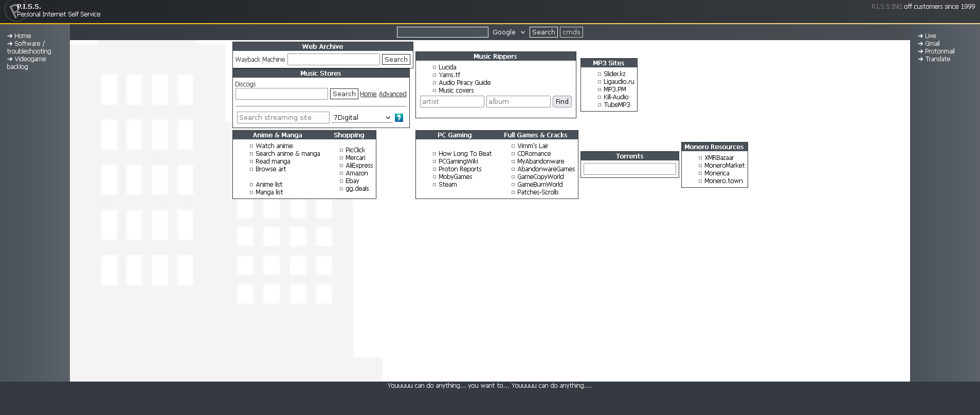Image resolution: width=980 pixels, height=415 pixels.
Task: Open the PCGamingWiki link
Action: [x=458, y=161]
